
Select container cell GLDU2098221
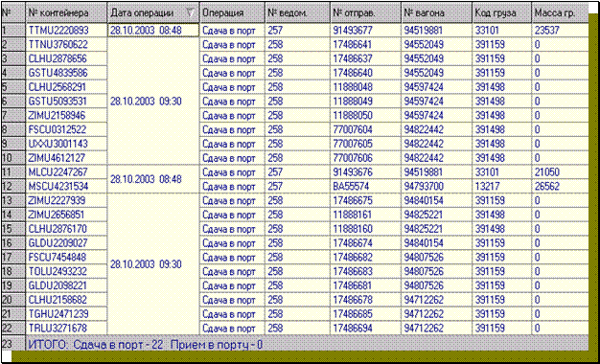pyautogui.click(x=66, y=285)
